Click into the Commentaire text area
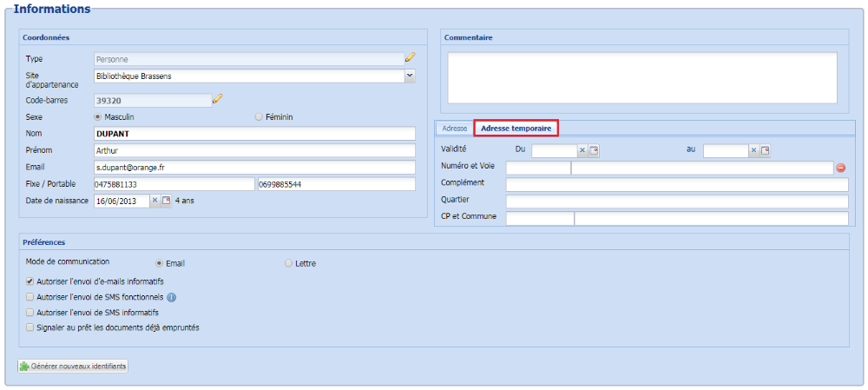Viewport: 868px width, 390px height. pyautogui.click(x=642, y=76)
